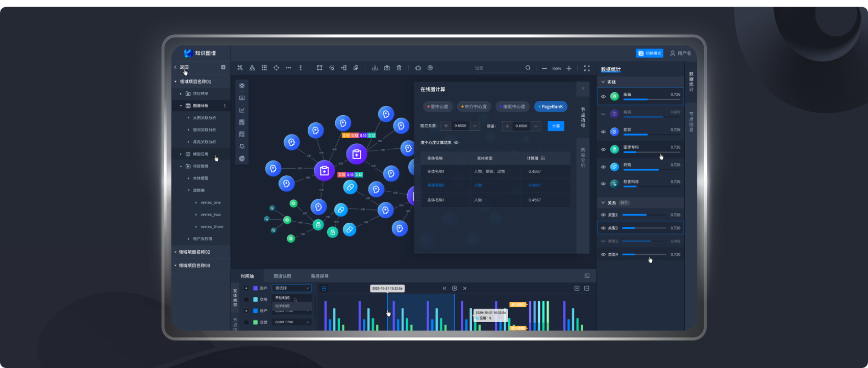Expand the vertex_one tree node

(196, 202)
